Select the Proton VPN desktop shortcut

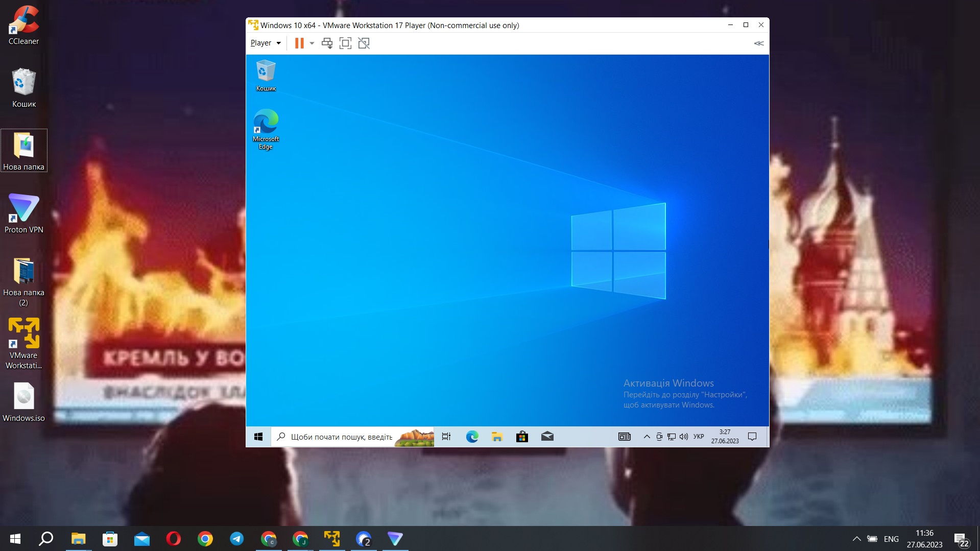point(23,213)
